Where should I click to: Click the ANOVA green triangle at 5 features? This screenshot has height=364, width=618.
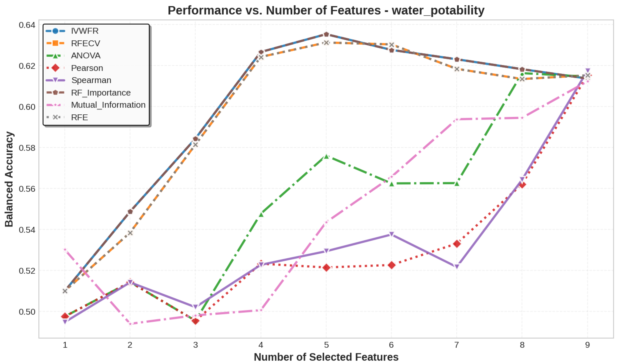point(326,156)
